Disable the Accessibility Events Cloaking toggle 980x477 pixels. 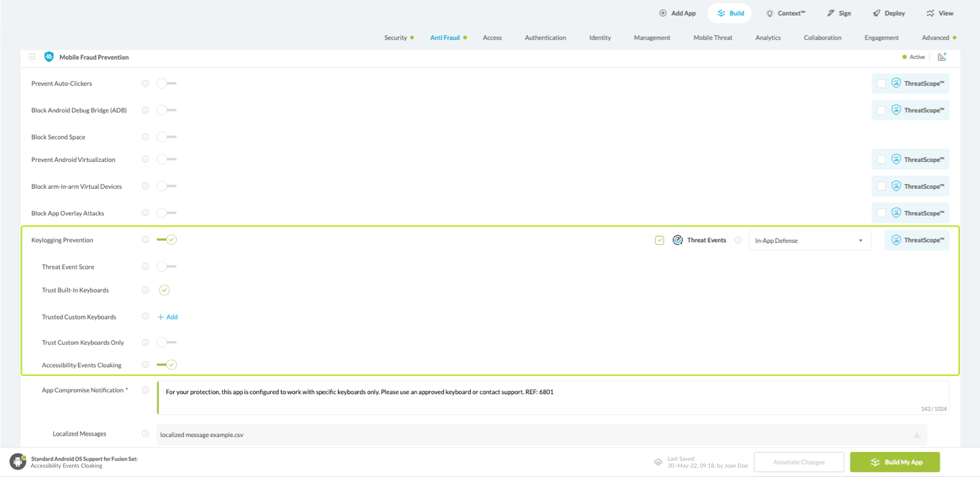(x=167, y=365)
